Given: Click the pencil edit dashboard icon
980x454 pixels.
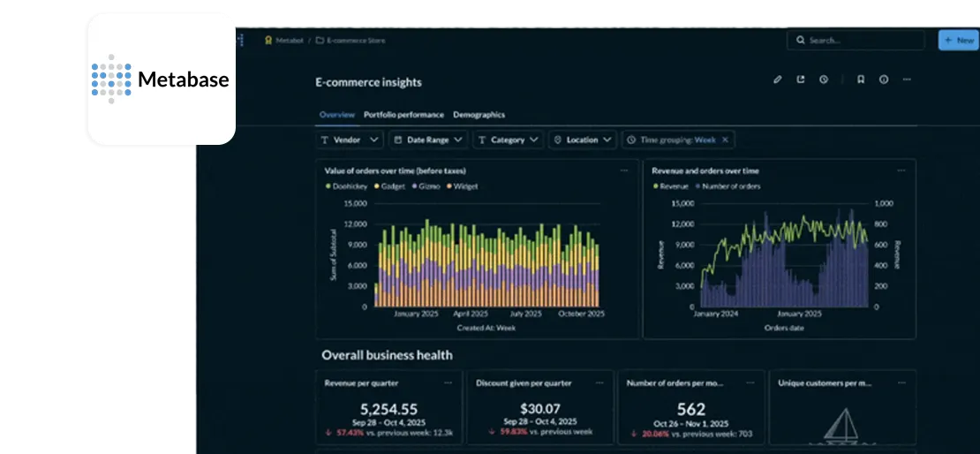Looking at the screenshot, I should (778, 79).
